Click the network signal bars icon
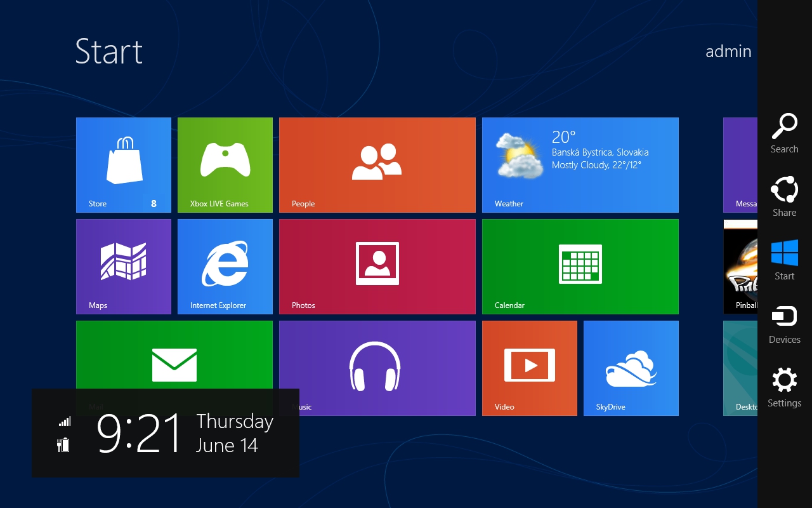 (65, 421)
